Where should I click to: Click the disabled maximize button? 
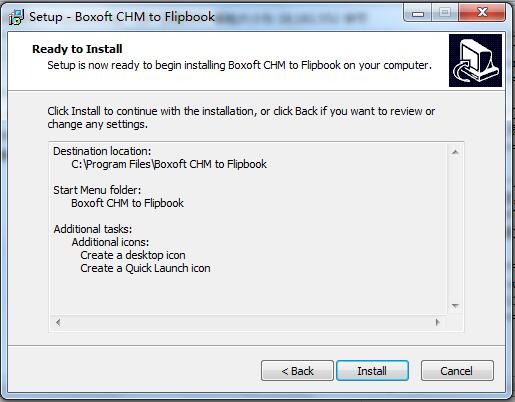[x=445, y=13]
